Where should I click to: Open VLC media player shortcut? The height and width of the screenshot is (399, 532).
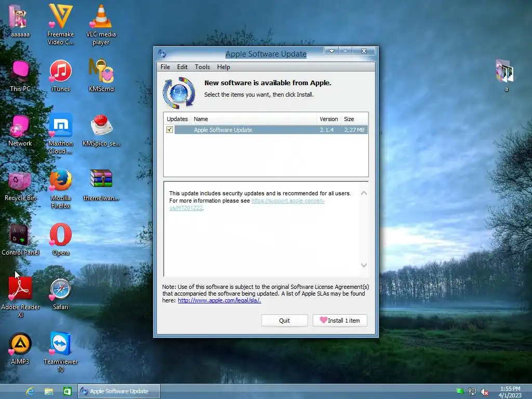click(101, 24)
